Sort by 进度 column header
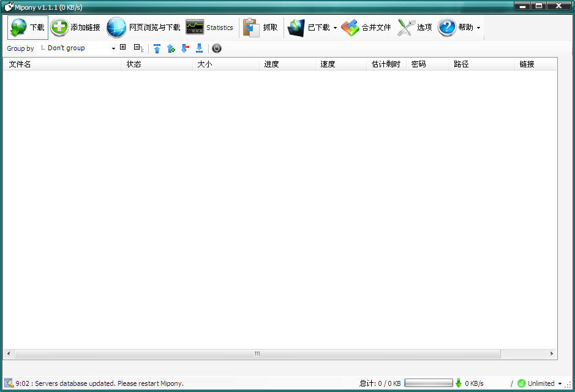 (x=287, y=64)
